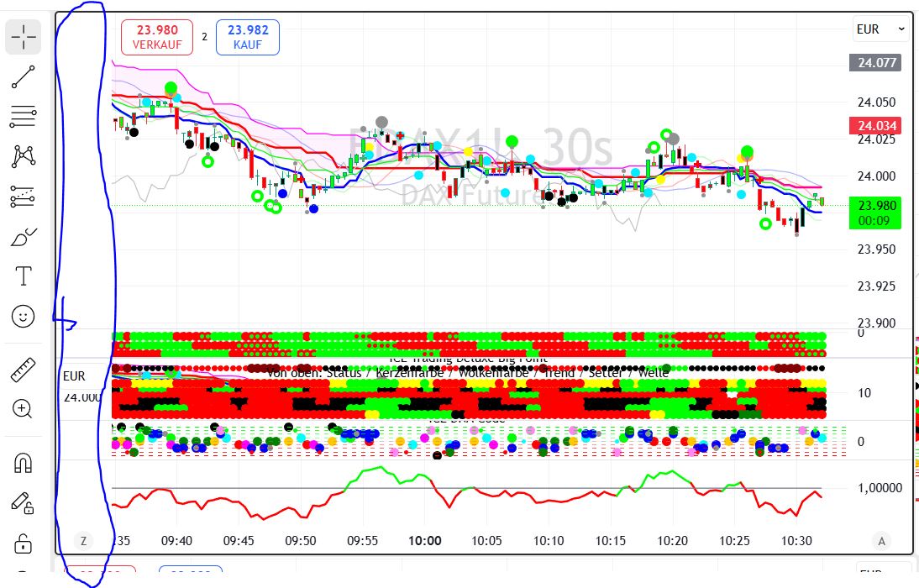Select the brush drawing tool
This screenshot has width=919, height=588.
pyautogui.click(x=24, y=237)
